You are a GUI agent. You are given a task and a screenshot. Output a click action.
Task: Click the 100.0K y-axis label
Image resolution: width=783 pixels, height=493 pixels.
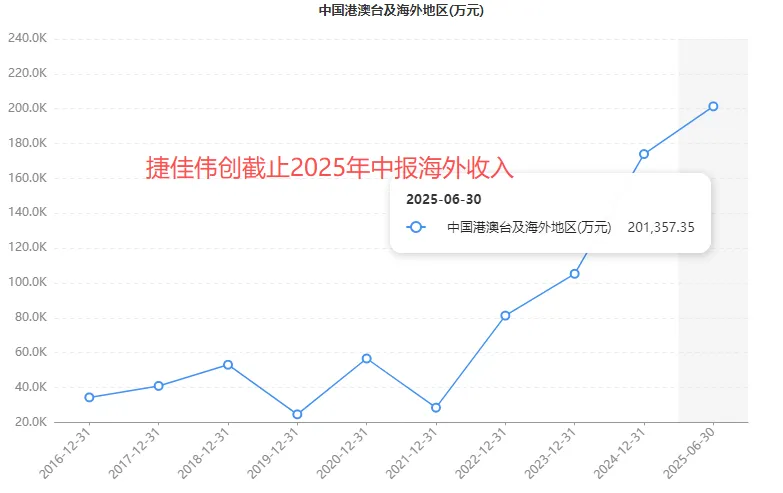pos(27,282)
